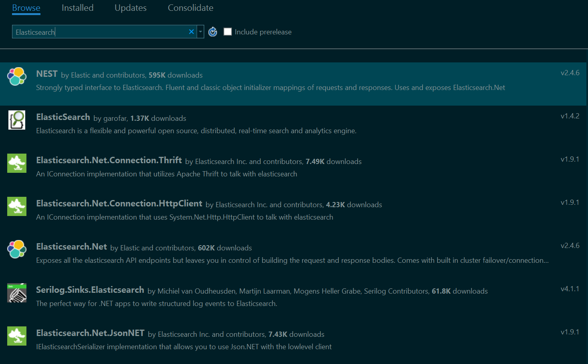Select the NEST package title
588x364 pixels.
tap(47, 74)
